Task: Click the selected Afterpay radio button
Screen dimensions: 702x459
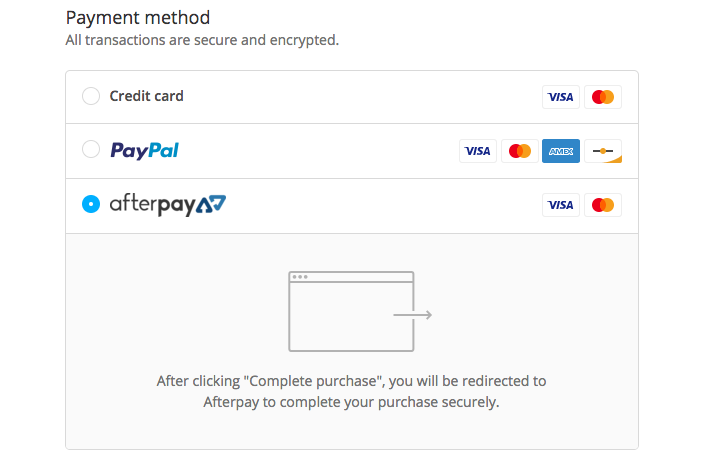Action: pyautogui.click(x=91, y=204)
